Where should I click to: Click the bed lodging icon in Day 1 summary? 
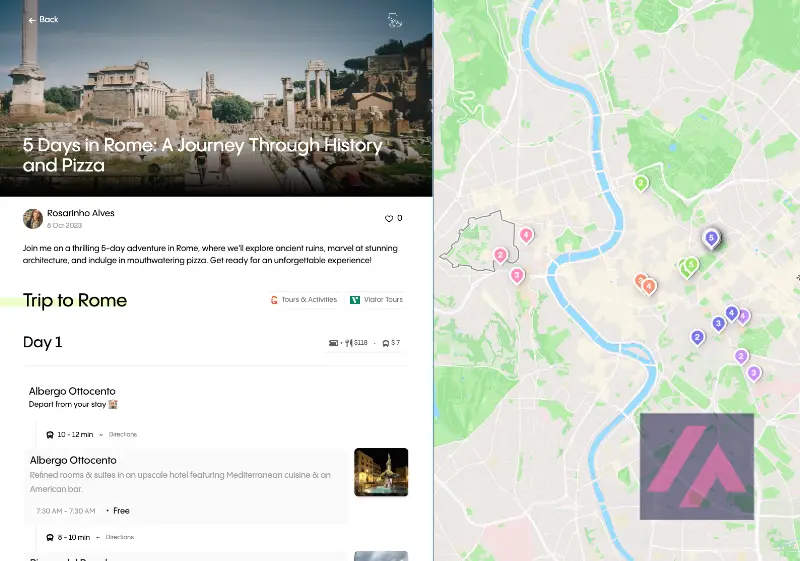coord(333,343)
